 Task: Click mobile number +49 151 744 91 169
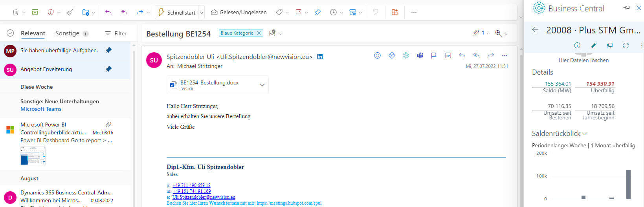coord(192,191)
